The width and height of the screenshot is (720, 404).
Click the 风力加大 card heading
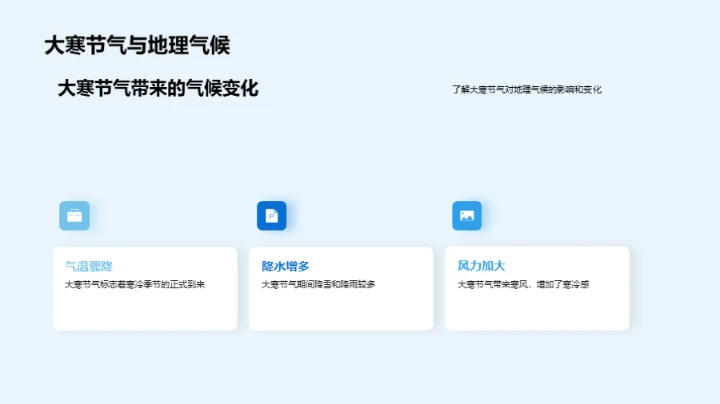point(481,266)
